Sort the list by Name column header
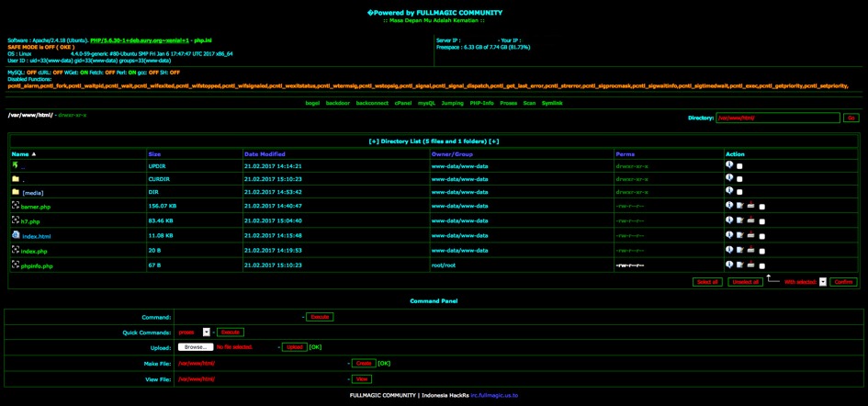 20,154
